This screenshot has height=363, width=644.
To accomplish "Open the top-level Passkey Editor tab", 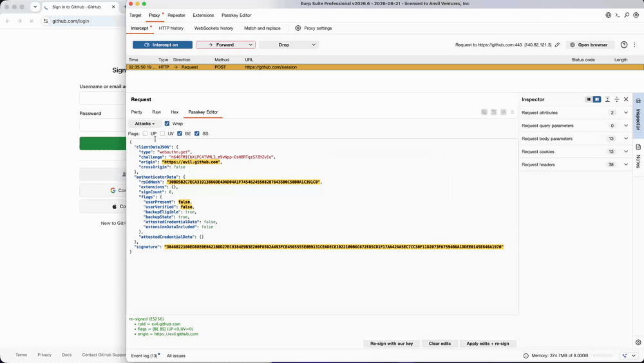I will coord(236,15).
